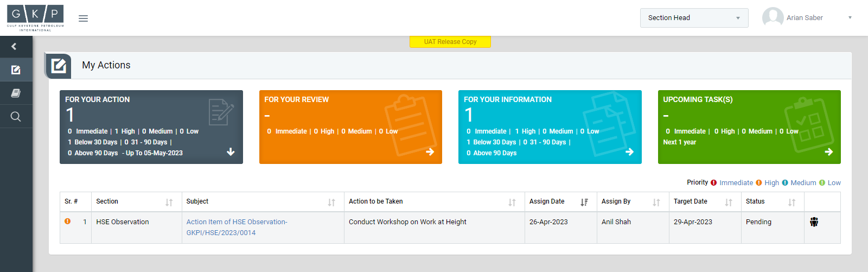Filter by Medium priority legend link
Screen dimensions: 868x272
click(803, 182)
